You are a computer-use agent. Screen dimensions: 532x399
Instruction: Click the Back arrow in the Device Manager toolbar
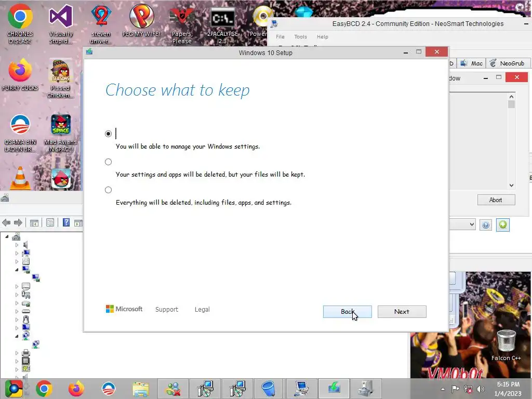click(6, 222)
